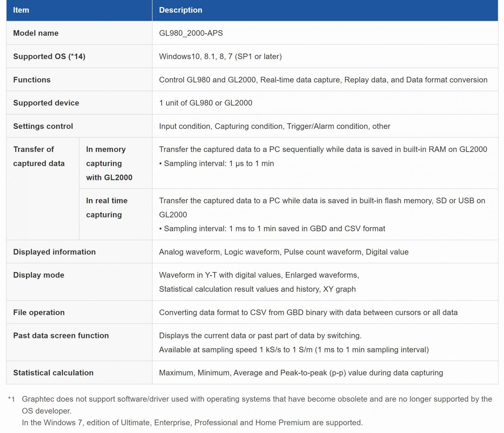The width and height of the screenshot is (504, 433).
Task: Click the "Transfer of captured data" cell
Action: click(x=39, y=156)
